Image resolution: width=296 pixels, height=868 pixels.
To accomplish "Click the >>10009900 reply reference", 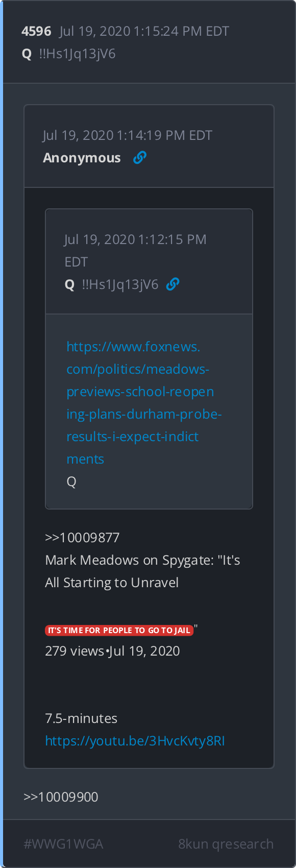I will [61, 797].
